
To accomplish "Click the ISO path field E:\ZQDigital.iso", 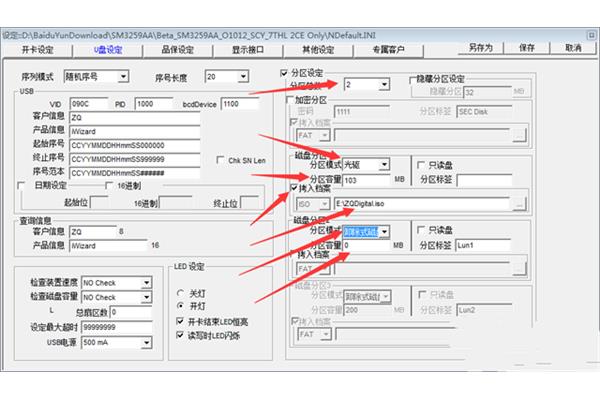I will pos(422,204).
